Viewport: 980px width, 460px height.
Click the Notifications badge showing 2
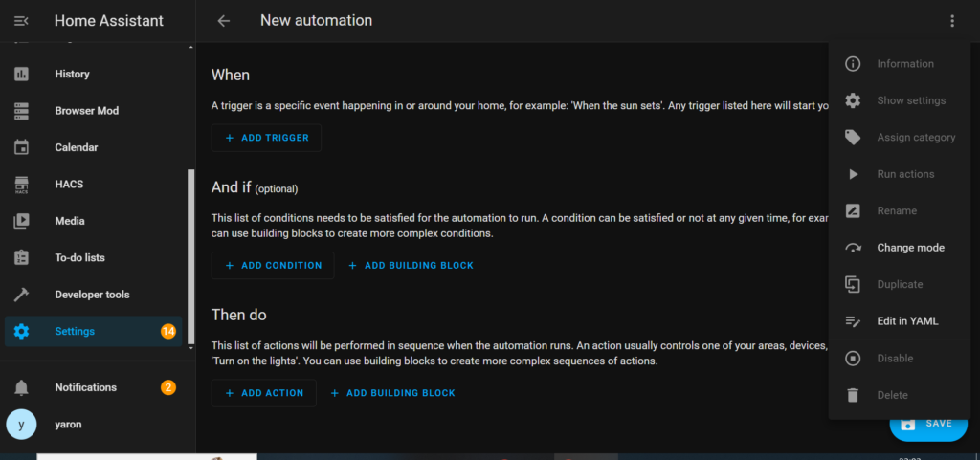[168, 387]
